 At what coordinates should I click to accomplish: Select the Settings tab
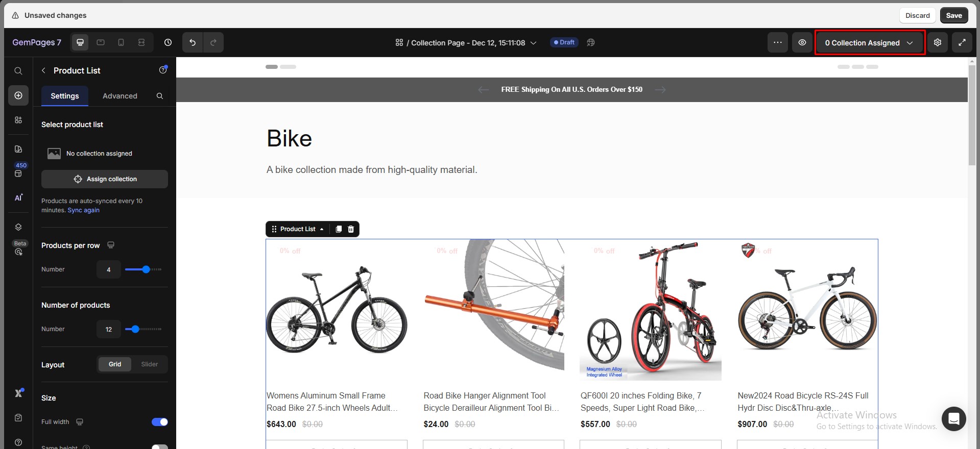pos(65,96)
